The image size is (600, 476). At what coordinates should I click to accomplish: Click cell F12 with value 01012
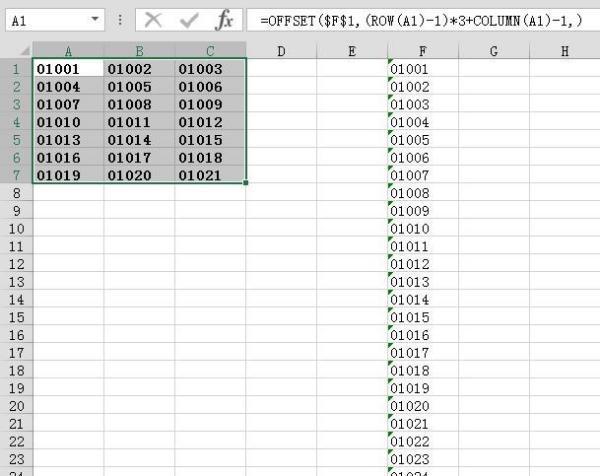click(423, 264)
